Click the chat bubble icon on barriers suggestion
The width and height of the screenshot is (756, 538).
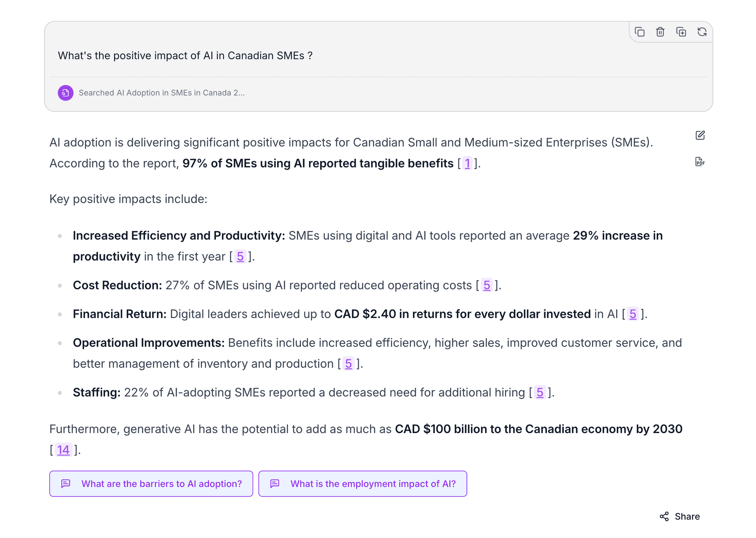tap(66, 483)
